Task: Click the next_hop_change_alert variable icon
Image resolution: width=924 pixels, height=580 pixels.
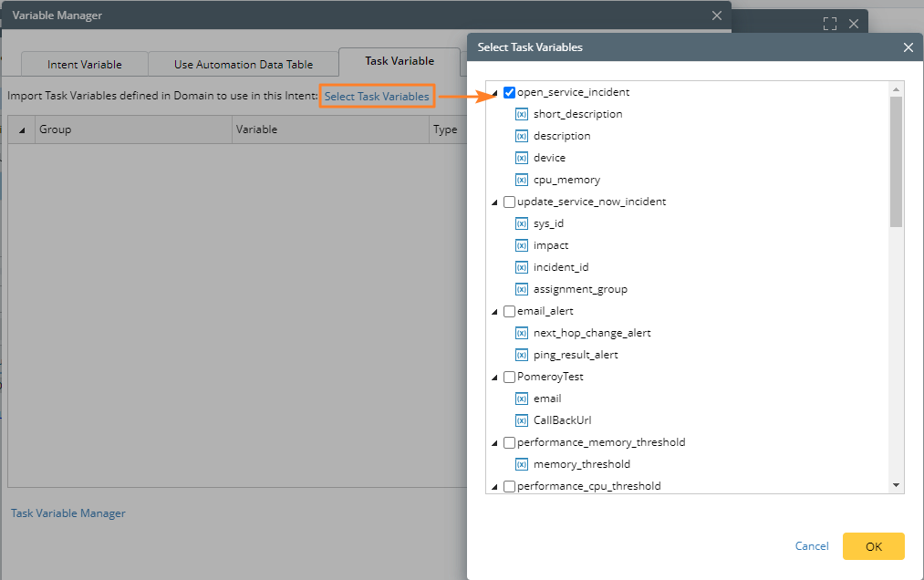Action: point(522,333)
